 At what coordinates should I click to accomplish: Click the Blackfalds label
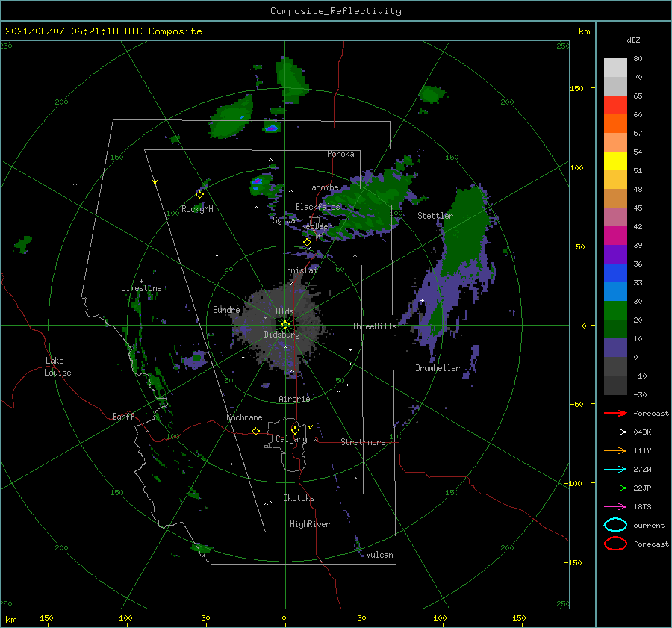pyautogui.click(x=317, y=207)
